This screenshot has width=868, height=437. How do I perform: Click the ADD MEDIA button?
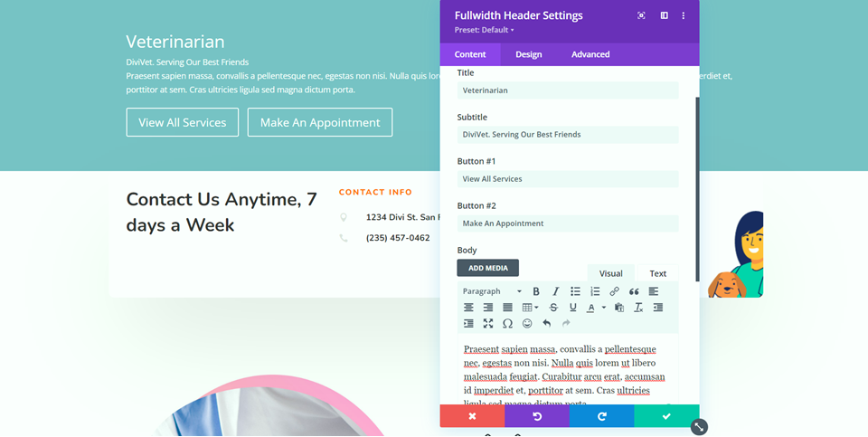click(487, 268)
